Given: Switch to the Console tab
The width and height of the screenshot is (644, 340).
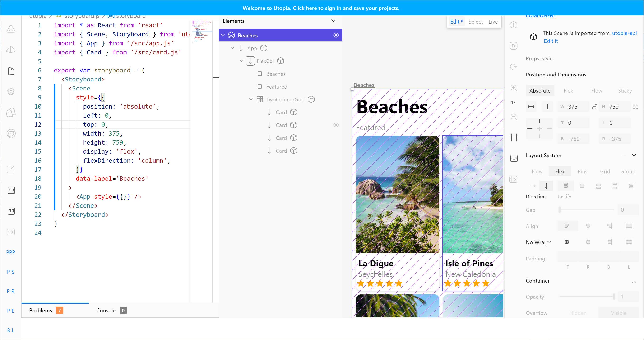Looking at the screenshot, I should pyautogui.click(x=106, y=310).
